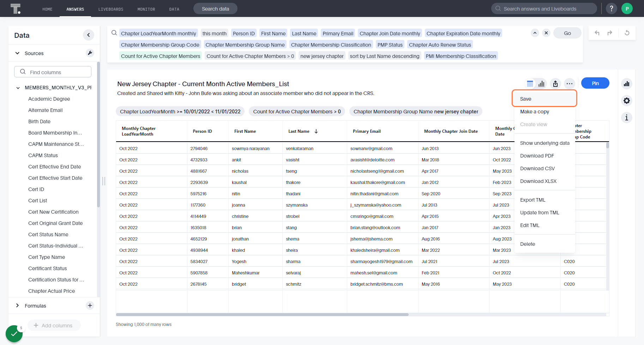The width and height of the screenshot is (644, 345).
Task: Collapse MEMBERS_MONTHLY_V3 tree node
Action: [18, 88]
